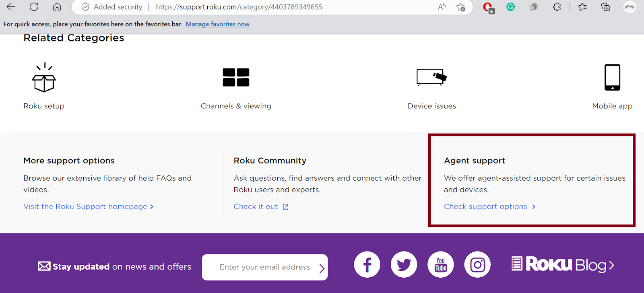Open Roku's Instagram page icon

coord(477,264)
